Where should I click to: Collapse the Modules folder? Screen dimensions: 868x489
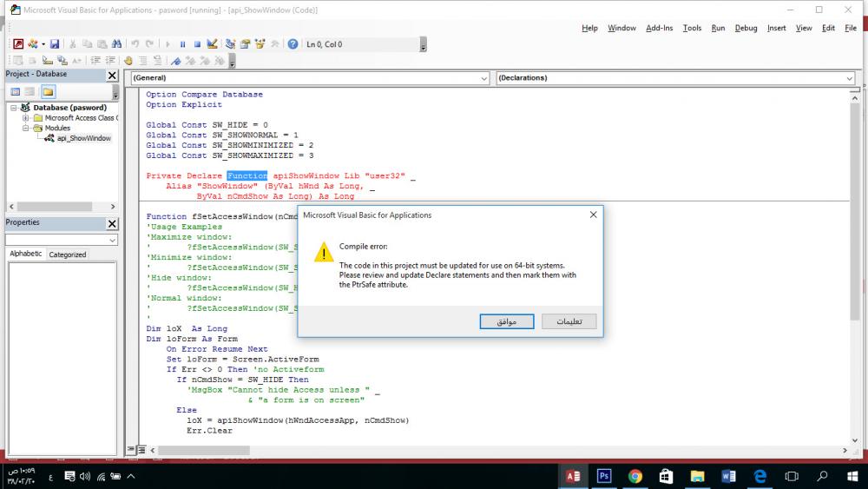(25, 128)
